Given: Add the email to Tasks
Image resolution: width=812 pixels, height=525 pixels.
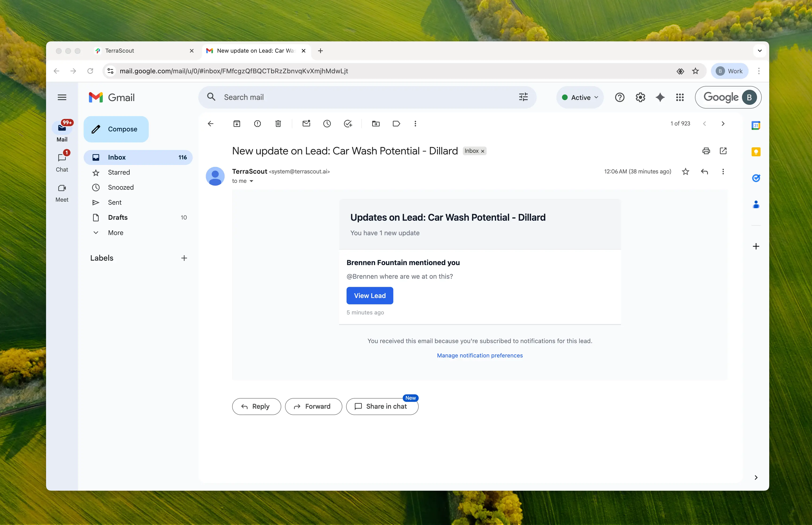Looking at the screenshot, I should [x=347, y=124].
